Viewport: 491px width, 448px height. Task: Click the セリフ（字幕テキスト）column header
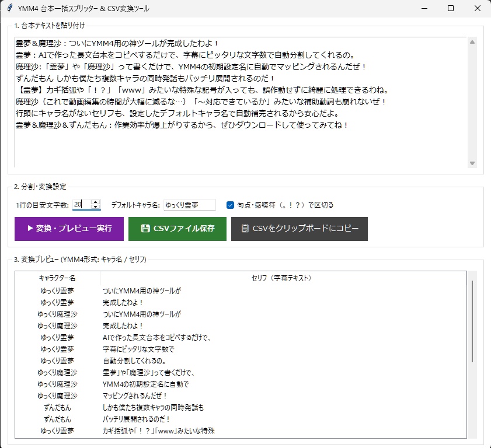[283, 278]
